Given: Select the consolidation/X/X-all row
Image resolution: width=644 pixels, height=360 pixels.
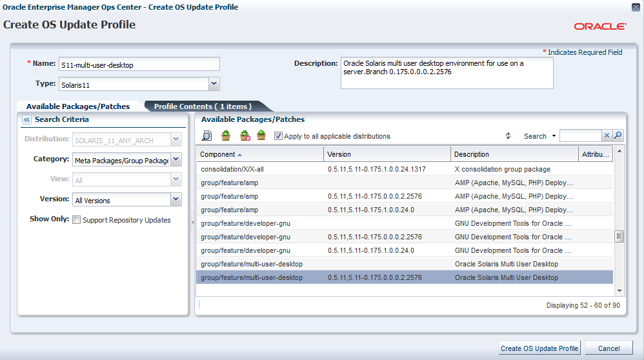Looking at the screenshot, I should coord(405,169).
